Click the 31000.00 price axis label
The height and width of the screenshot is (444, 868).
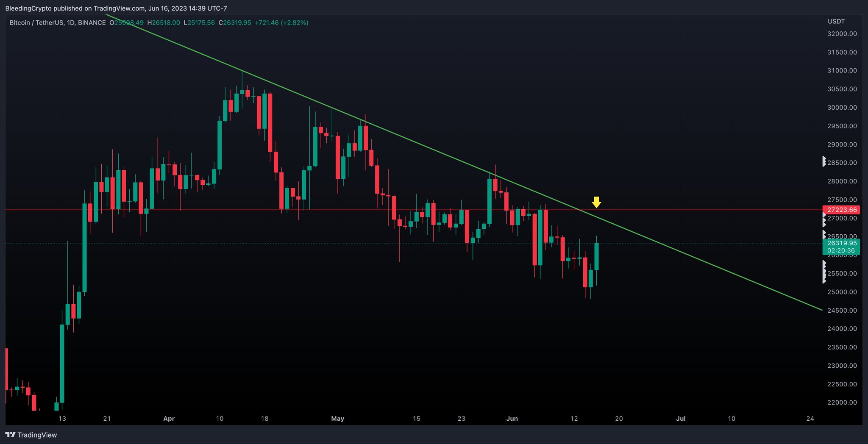click(842, 71)
